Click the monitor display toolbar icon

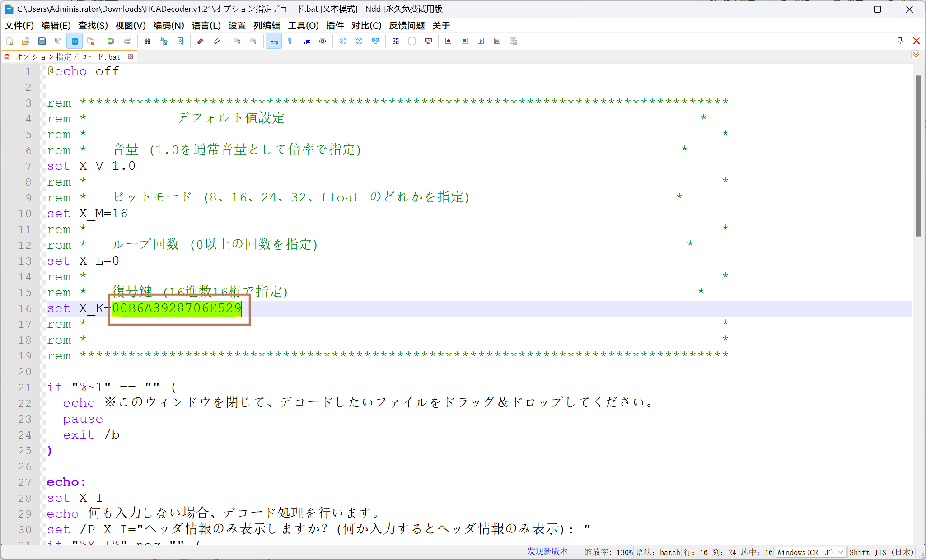click(x=428, y=41)
